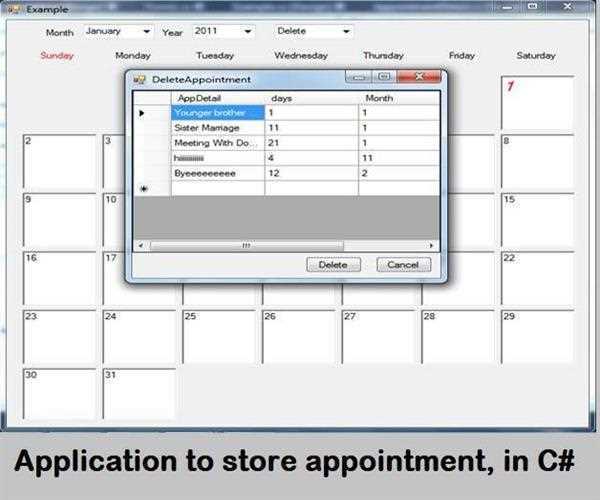Select the 'Meeting With Do...' appointment cell
This screenshot has height=500, width=600.
[x=218, y=143]
